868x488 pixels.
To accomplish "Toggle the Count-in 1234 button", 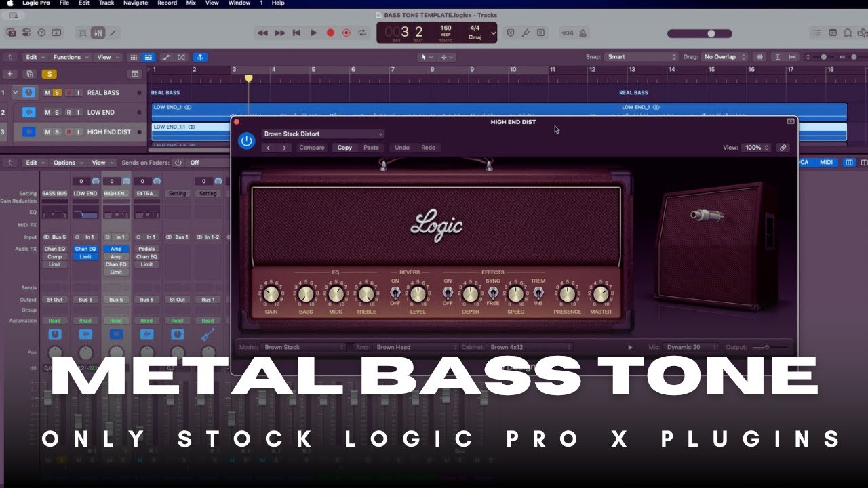I will [x=567, y=33].
